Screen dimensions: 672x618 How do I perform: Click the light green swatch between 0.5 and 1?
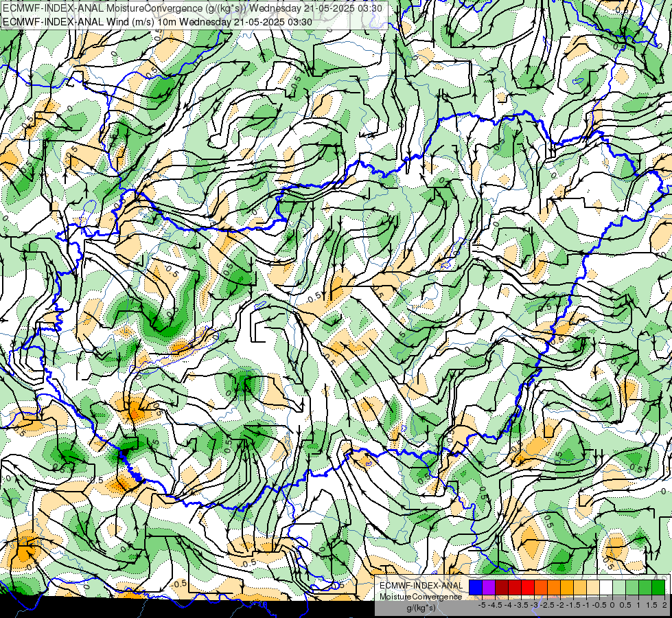(x=632, y=588)
